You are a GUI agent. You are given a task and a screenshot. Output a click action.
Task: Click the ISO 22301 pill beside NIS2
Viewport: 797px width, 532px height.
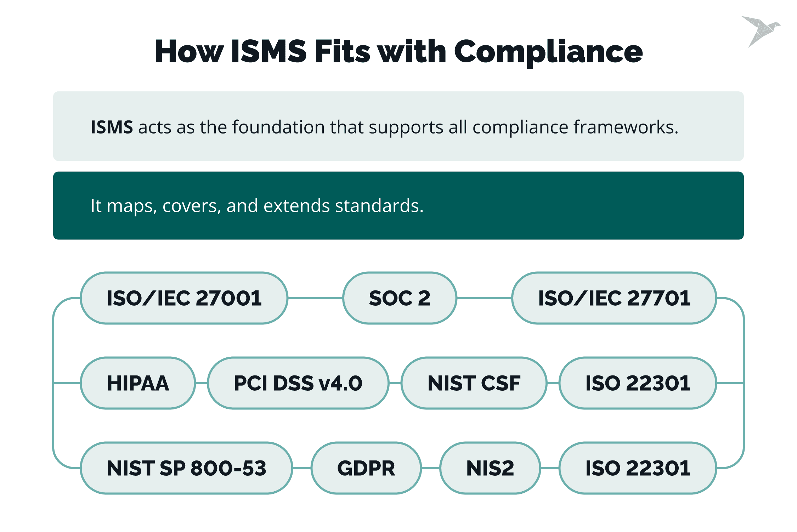tap(638, 468)
